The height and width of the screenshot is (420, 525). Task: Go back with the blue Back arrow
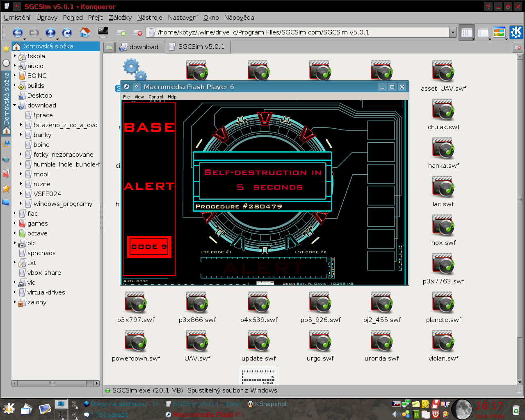pos(18,32)
